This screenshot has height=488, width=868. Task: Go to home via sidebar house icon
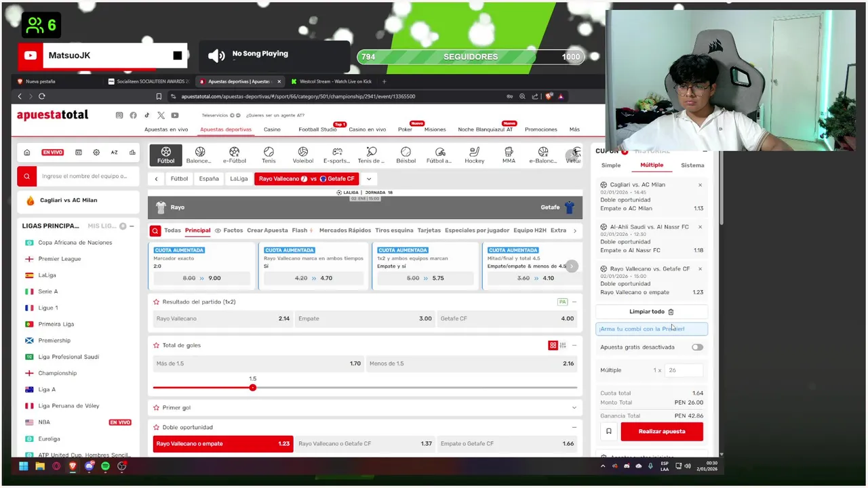point(27,152)
